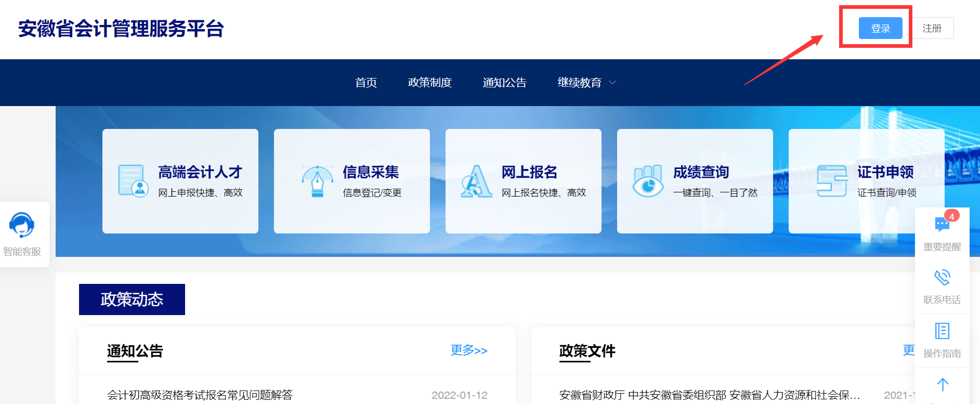Open the 智能客服 headset assistant

pos(22,226)
